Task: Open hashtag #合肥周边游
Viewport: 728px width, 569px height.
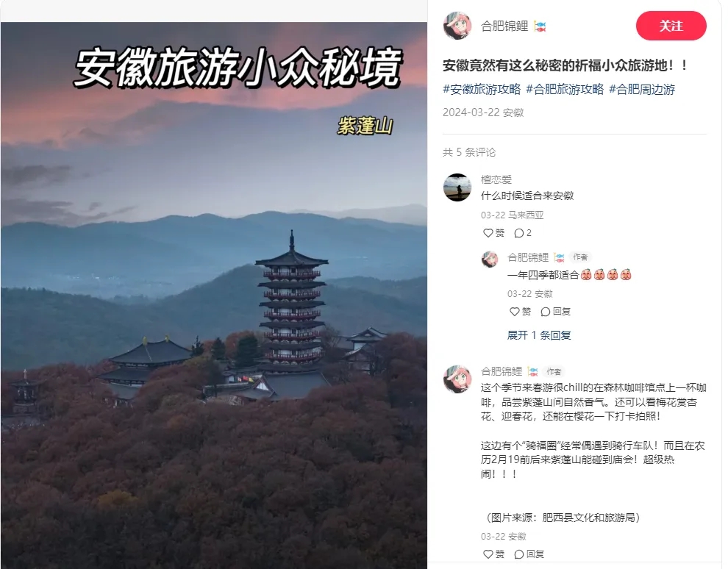Action: pos(642,89)
